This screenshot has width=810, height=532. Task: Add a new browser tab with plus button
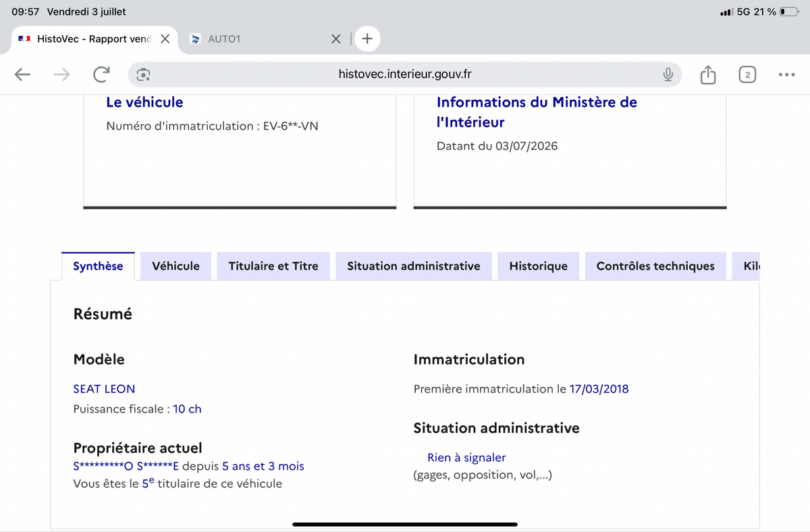[x=367, y=38]
